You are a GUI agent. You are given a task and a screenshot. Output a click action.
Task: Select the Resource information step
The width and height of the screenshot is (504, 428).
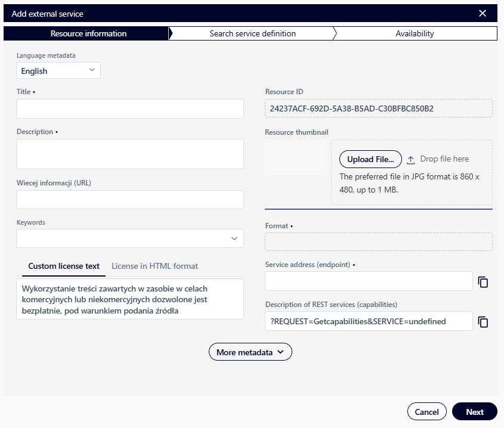tap(88, 33)
